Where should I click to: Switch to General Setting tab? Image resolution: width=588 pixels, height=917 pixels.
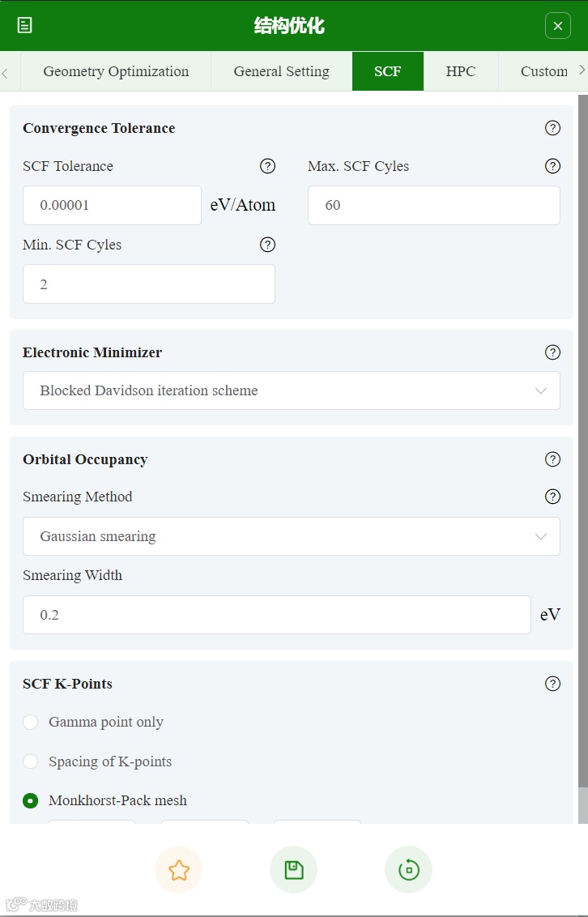pos(281,71)
